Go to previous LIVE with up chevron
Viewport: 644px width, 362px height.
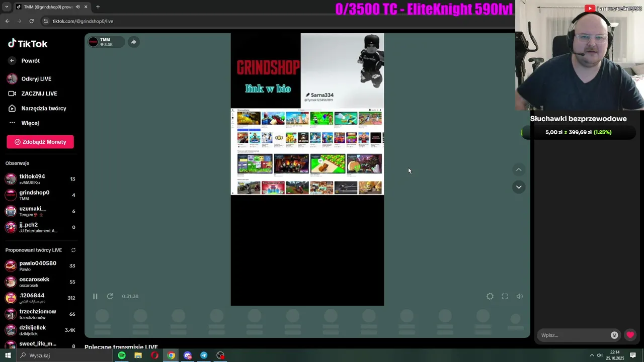[519, 170]
